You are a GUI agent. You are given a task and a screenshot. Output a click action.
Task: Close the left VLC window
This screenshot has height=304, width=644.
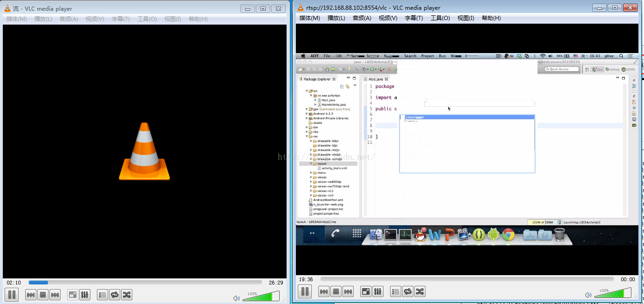point(278,8)
